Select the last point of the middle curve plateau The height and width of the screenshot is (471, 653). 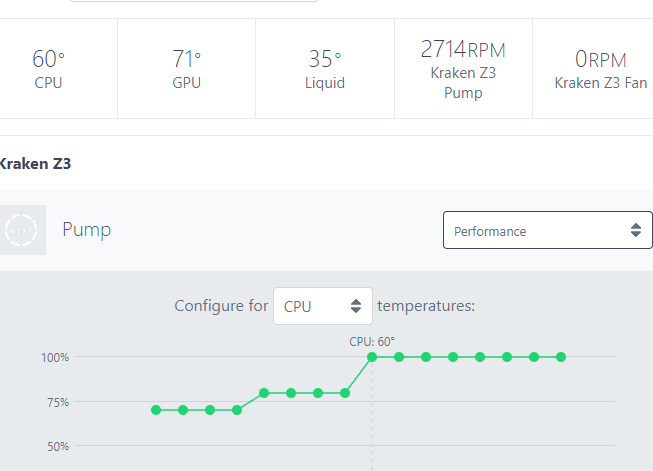click(x=345, y=393)
